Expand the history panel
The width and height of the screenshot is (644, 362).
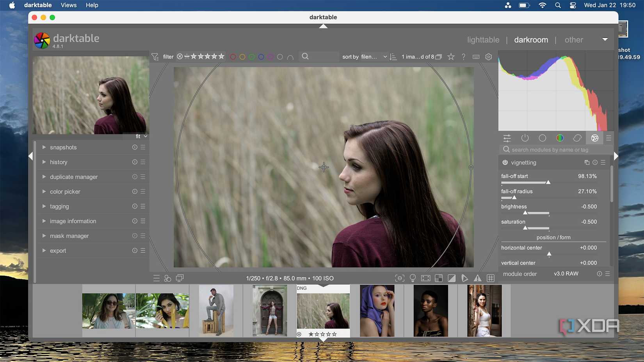coord(59,162)
